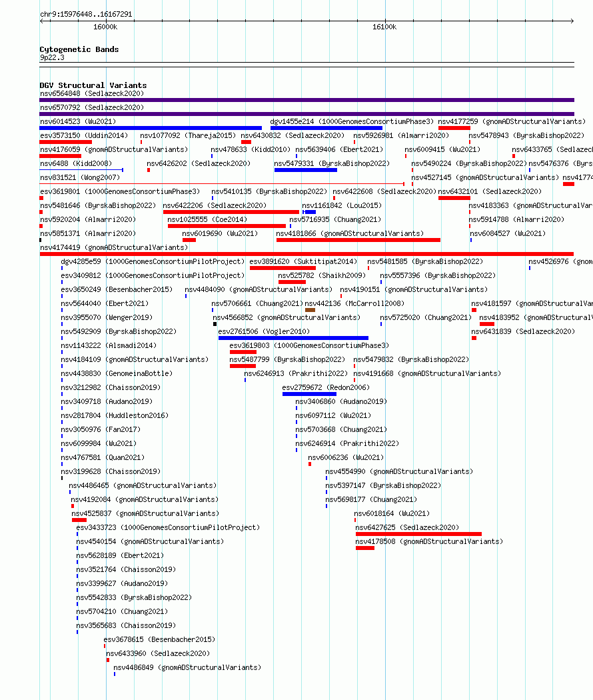Click esv2759672 (Redon2006) label

coord(326,387)
